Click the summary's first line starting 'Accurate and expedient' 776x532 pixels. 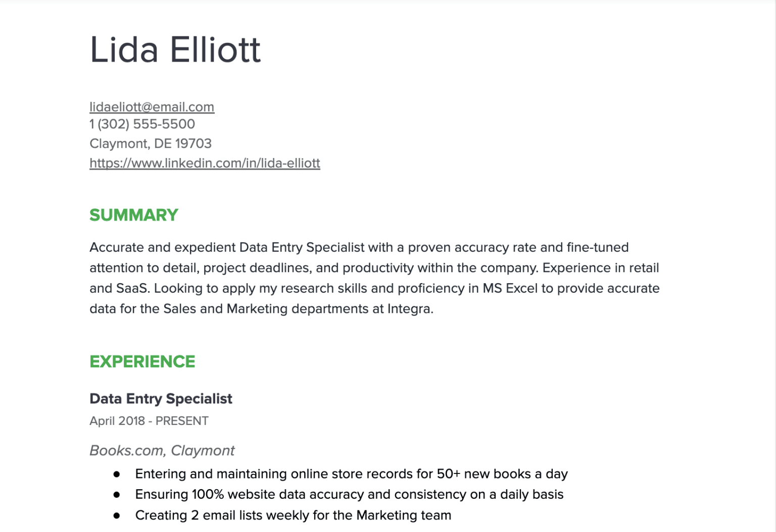point(359,247)
